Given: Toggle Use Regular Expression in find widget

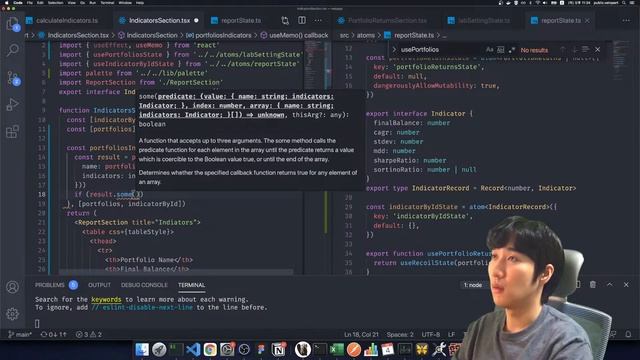Looking at the screenshot, I should click(x=511, y=50).
